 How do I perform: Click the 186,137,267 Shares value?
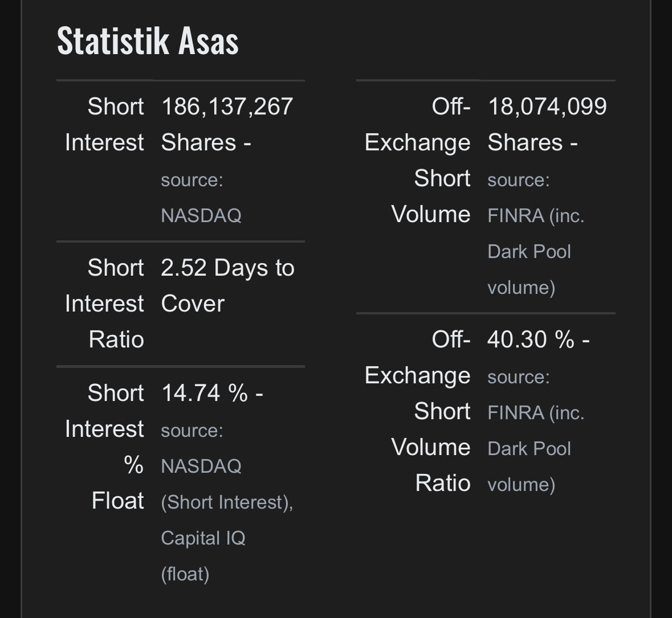pyautogui.click(x=227, y=124)
